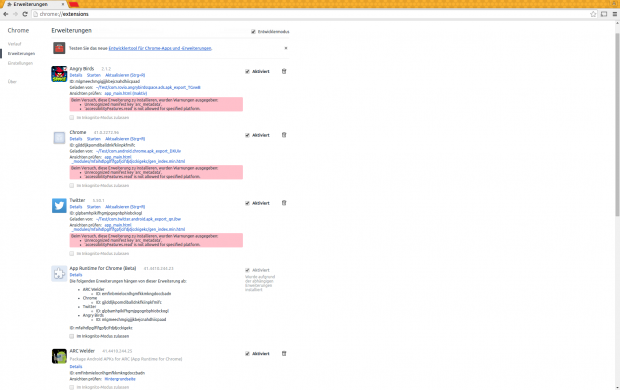Go back with the browser back arrow
620x390 pixels.
click(6, 14)
